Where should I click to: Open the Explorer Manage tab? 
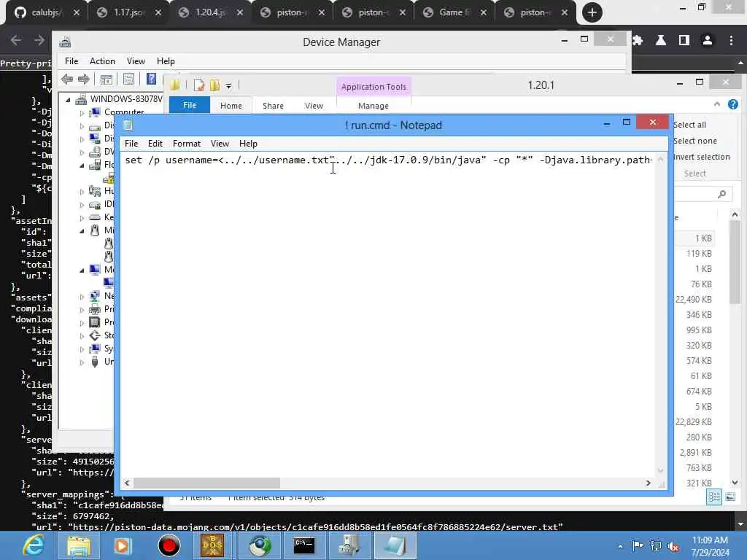[373, 106]
